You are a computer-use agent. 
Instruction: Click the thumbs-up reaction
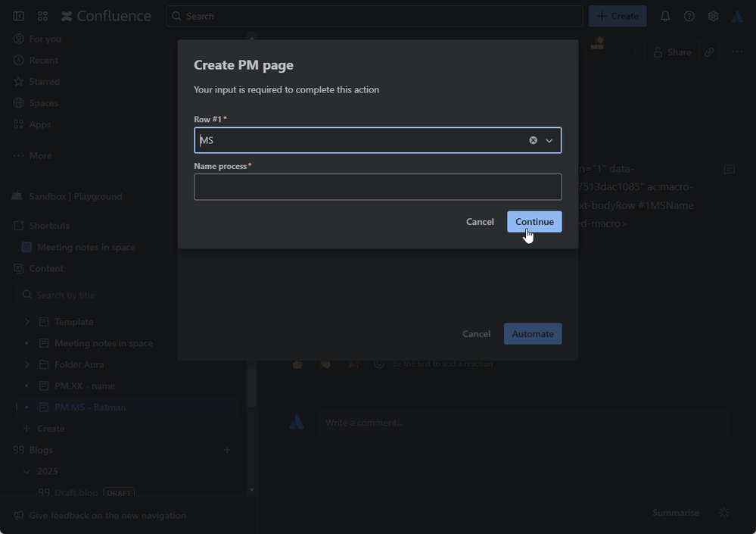coord(297,364)
